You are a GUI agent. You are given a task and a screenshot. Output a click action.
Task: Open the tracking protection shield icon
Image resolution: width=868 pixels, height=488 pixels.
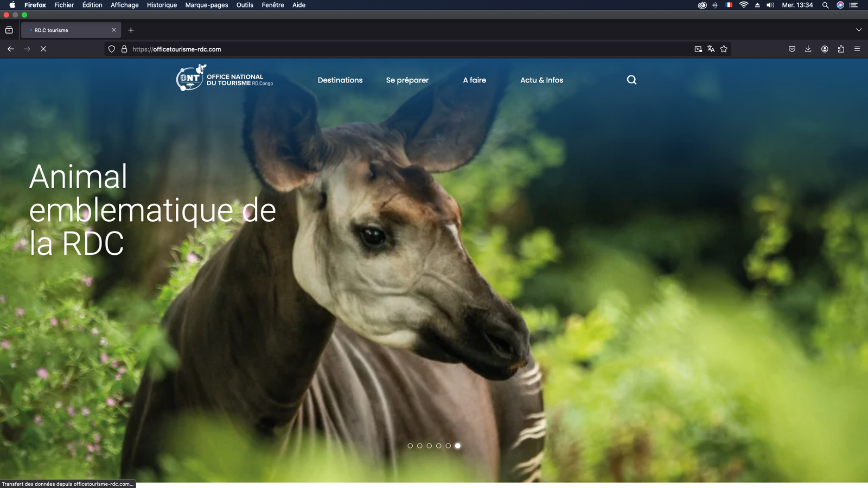112,49
